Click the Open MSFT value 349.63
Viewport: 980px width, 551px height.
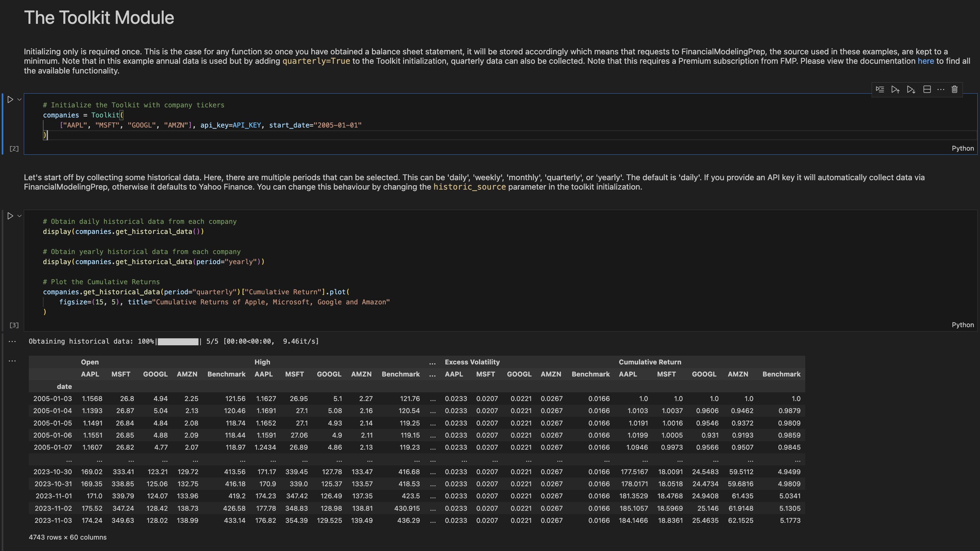click(122, 520)
